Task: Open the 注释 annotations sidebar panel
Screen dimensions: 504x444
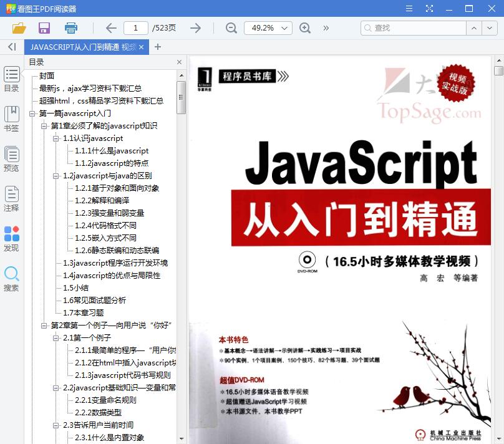Action: tap(12, 198)
